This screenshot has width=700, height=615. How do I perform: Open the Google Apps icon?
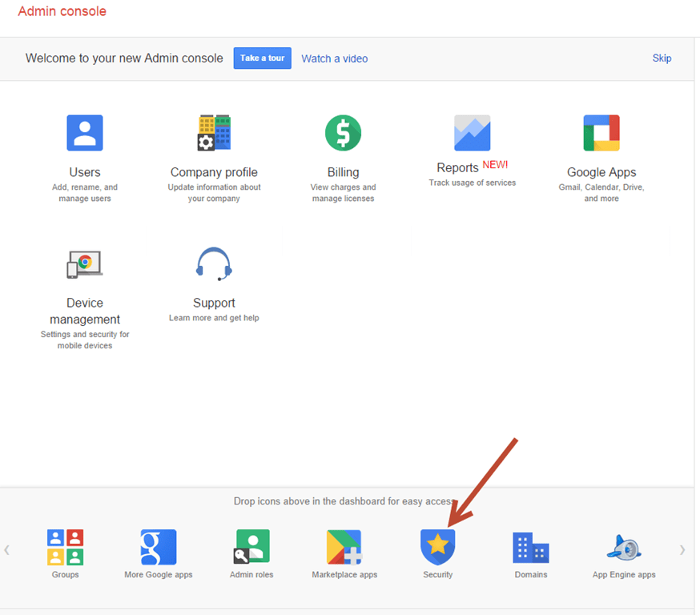pyautogui.click(x=601, y=133)
